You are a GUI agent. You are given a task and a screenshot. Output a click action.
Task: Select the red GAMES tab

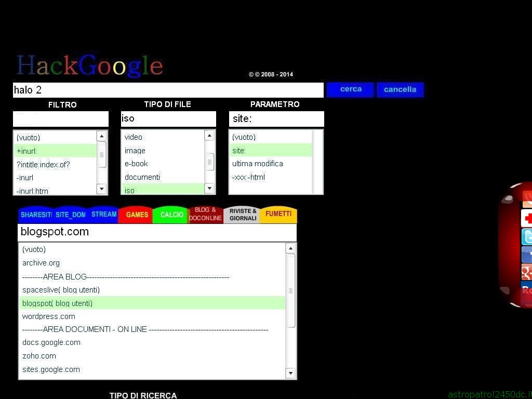coord(137,215)
